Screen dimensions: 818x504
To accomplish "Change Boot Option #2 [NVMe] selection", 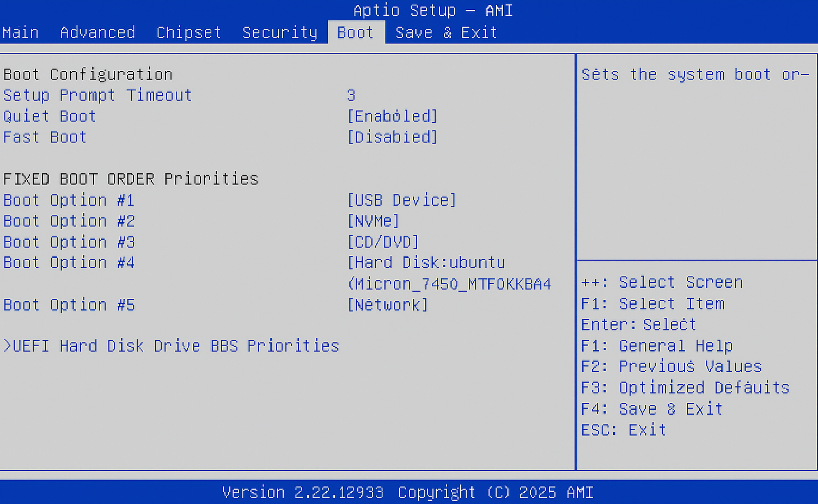I will (x=373, y=222).
